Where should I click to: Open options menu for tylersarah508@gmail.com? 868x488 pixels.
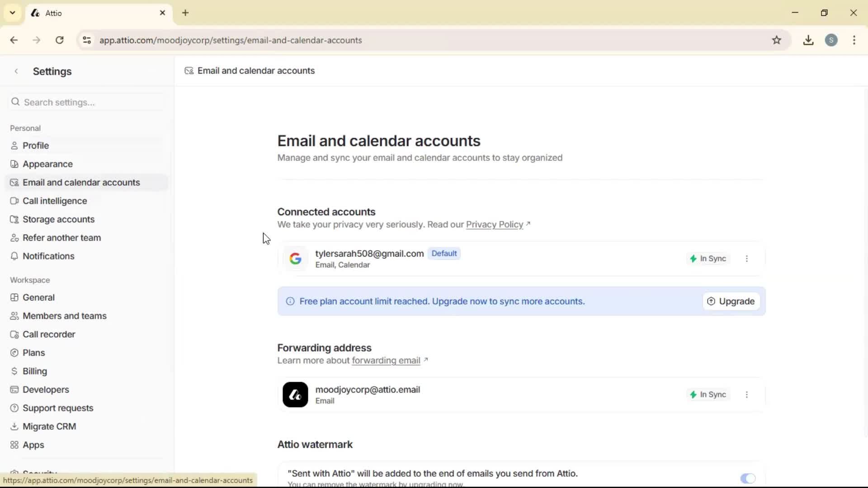747,259
